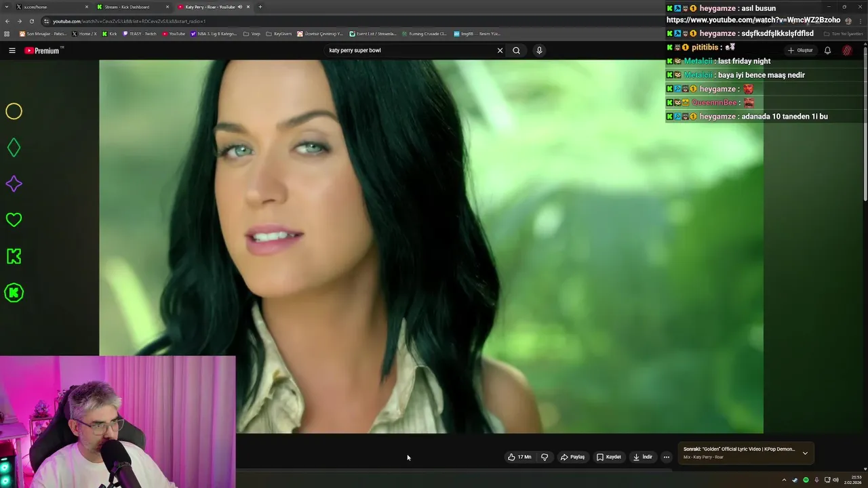Download the video with İndir
The width and height of the screenshot is (868, 488).
point(643,457)
